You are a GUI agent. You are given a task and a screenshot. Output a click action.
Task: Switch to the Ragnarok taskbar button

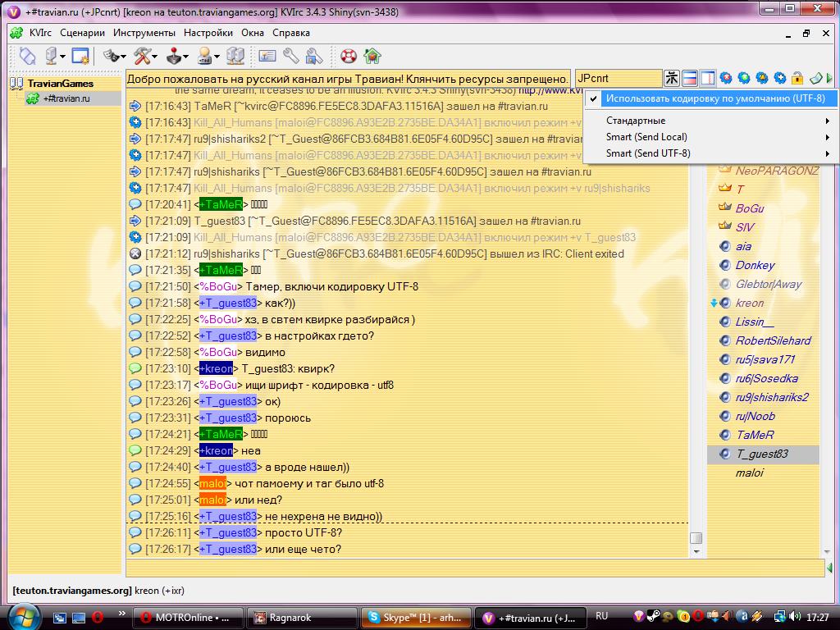[302, 617]
